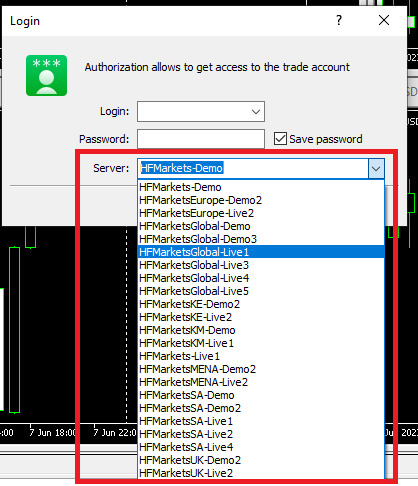Pick HFMarketsMENA-Demo2 server
The height and width of the screenshot is (486, 418).
pyautogui.click(x=261, y=369)
